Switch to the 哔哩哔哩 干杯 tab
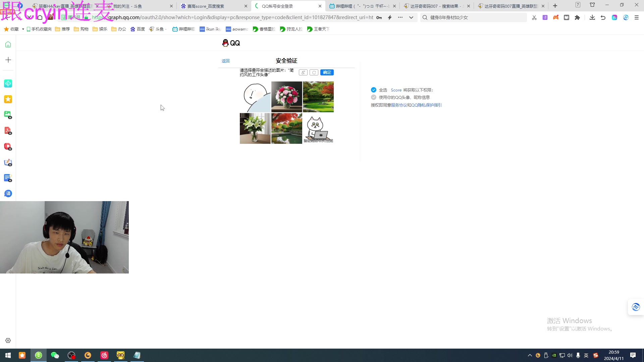This screenshot has height=362, width=644. coord(362,6)
